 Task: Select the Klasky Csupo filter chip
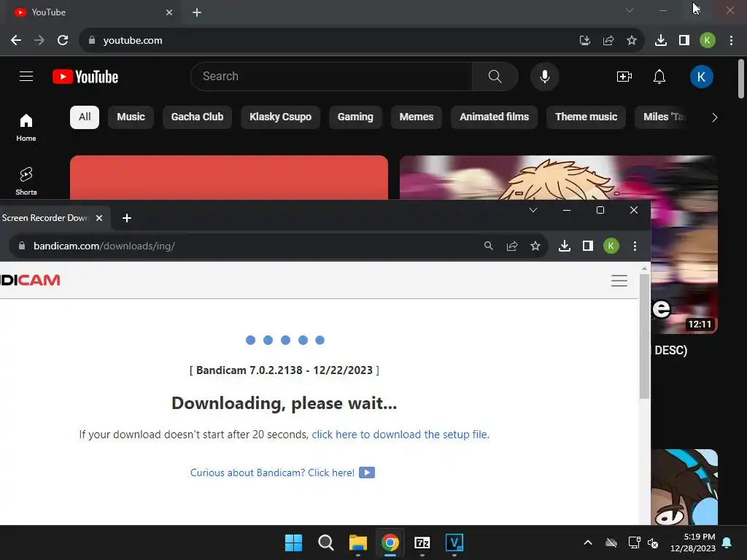[x=281, y=117]
